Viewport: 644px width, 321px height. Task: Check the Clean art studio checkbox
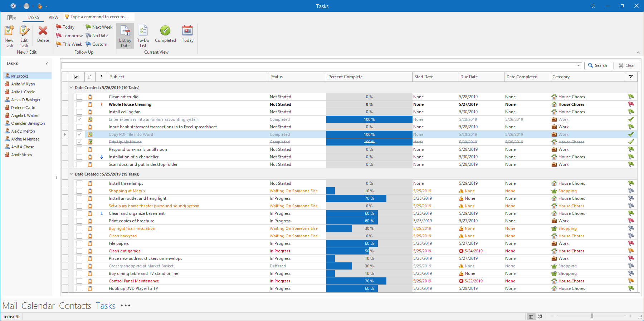click(x=79, y=97)
